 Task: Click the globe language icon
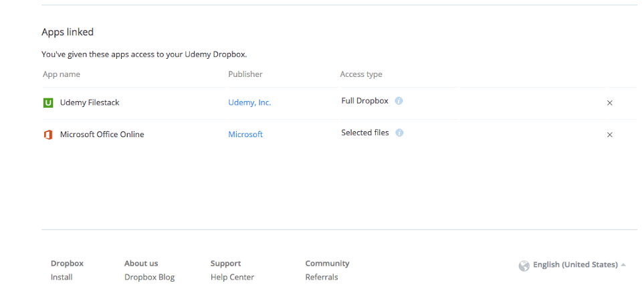[524, 266]
